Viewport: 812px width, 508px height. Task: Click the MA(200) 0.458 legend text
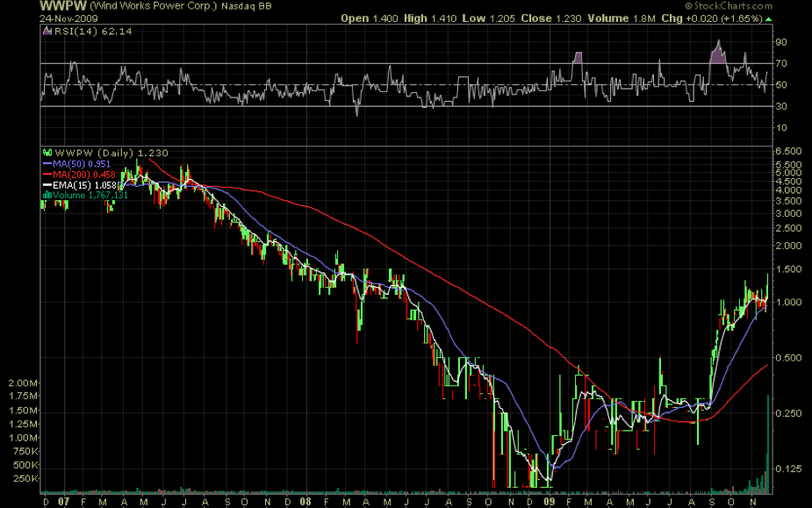pos(84,175)
